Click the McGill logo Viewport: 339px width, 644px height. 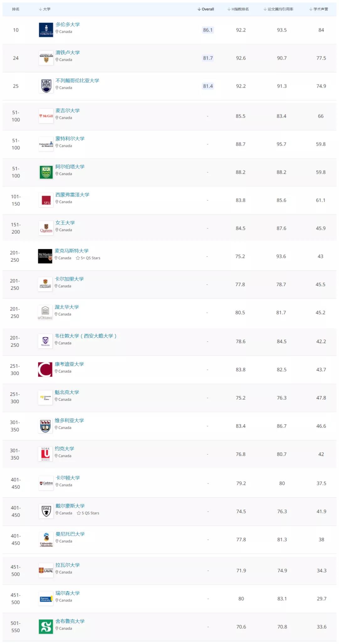(x=46, y=116)
